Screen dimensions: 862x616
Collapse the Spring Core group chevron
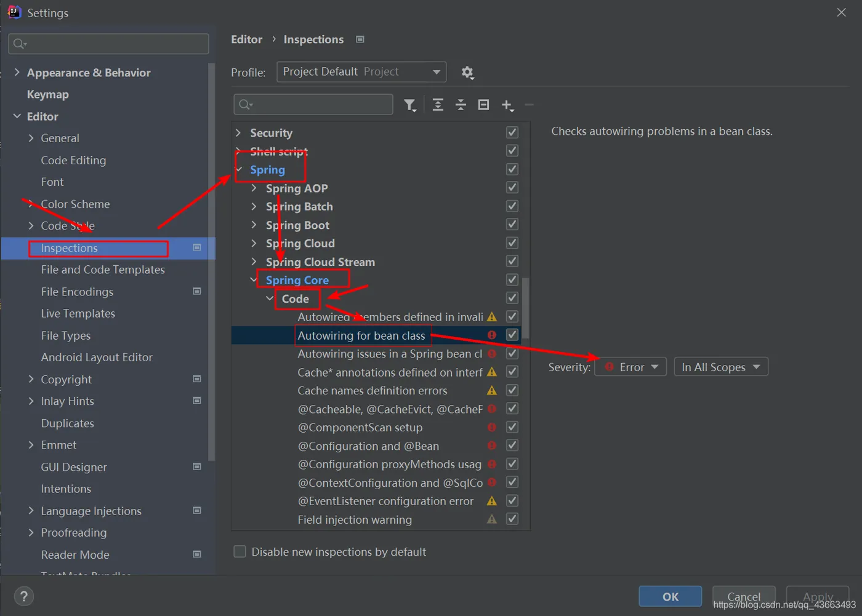[254, 280]
